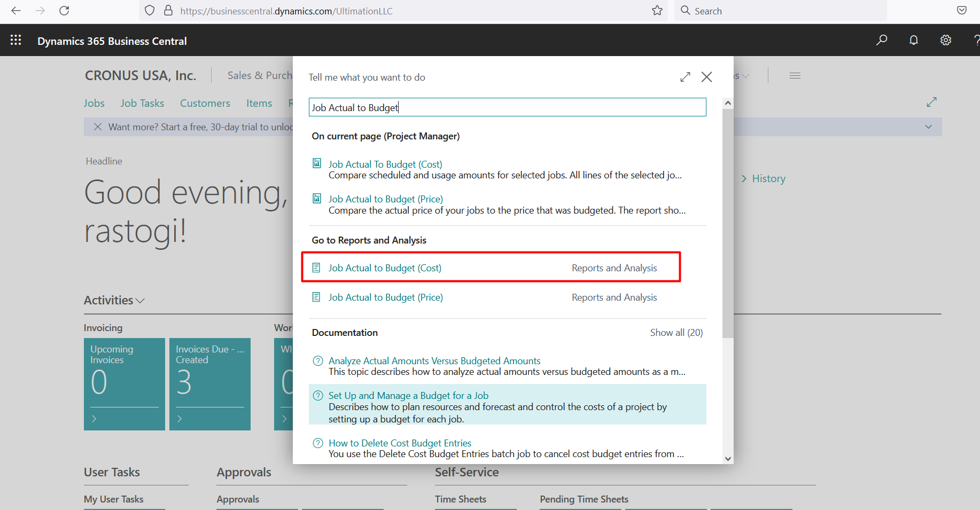Click the magnifier search icon in header
This screenshot has width=980, height=510.
(x=882, y=40)
